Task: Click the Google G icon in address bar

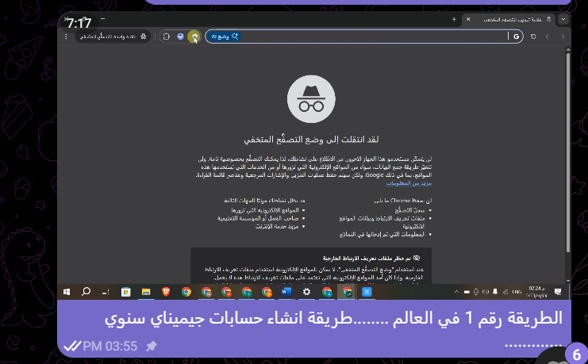Action: [x=517, y=36]
